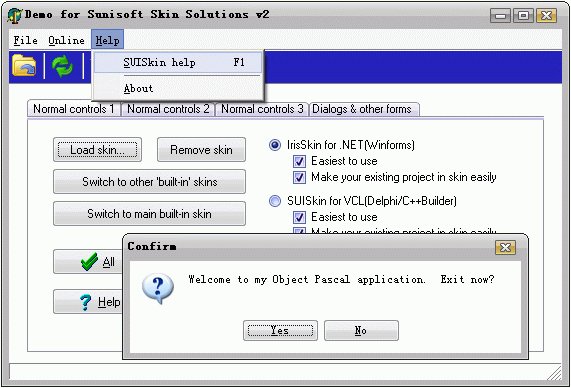
Task: Toggle Easiest to use under SUISkin
Action: click(x=299, y=217)
